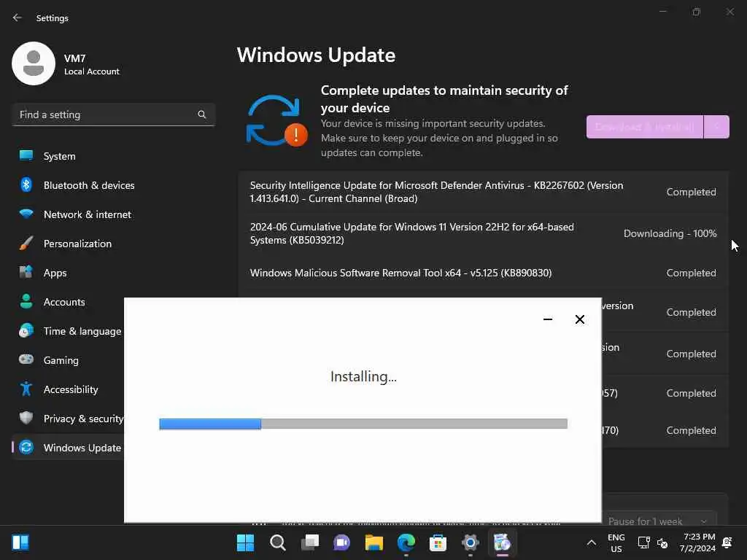This screenshot has width=747, height=560.
Task: Click the update status sync icon with alert
Action: [x=276, y=121]
